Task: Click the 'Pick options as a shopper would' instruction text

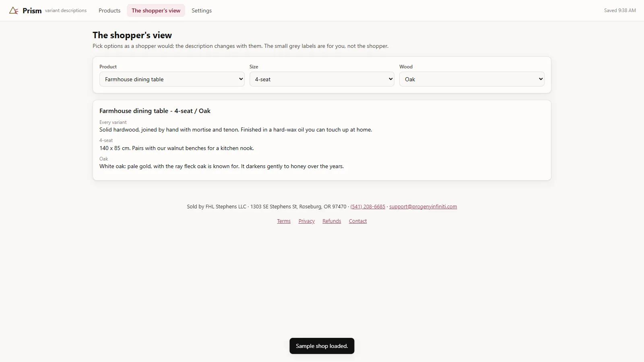Action: pyautogui.click(x=241, y=46)
